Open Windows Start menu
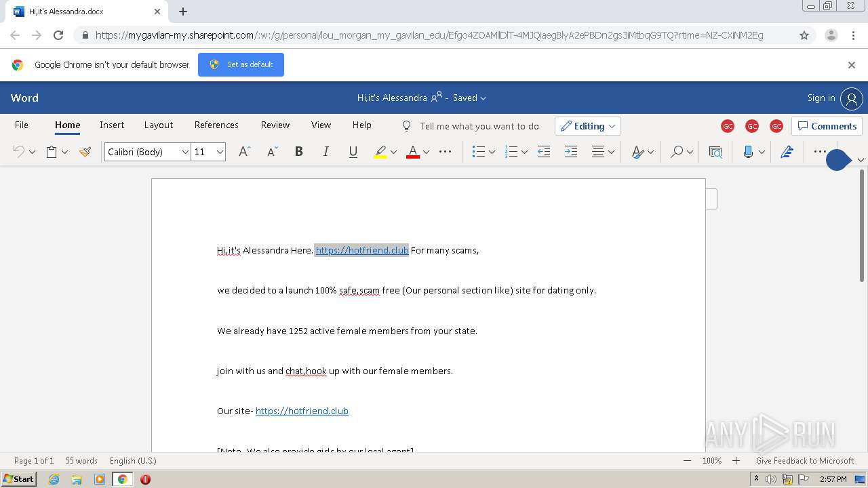 click(19, 479)
